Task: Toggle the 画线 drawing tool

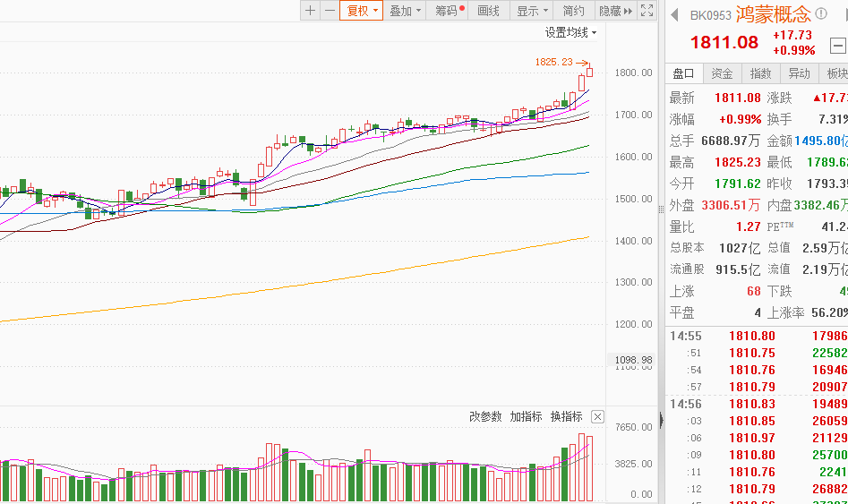Action: [489, 11]
